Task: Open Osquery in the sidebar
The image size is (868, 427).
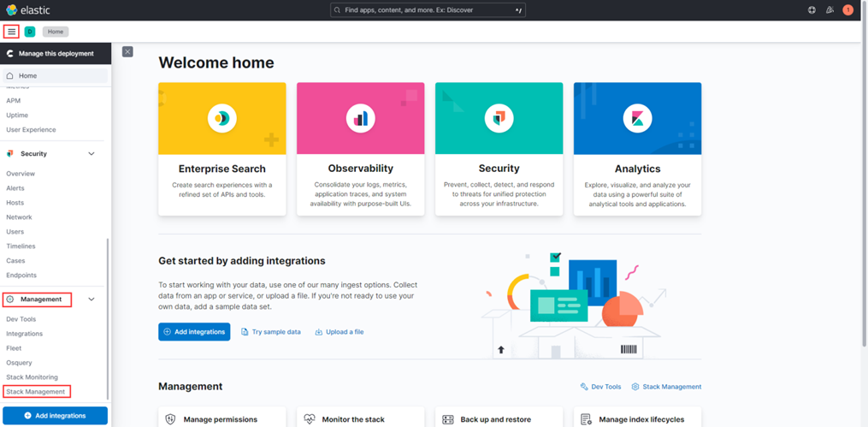Action: coord(19,363)
